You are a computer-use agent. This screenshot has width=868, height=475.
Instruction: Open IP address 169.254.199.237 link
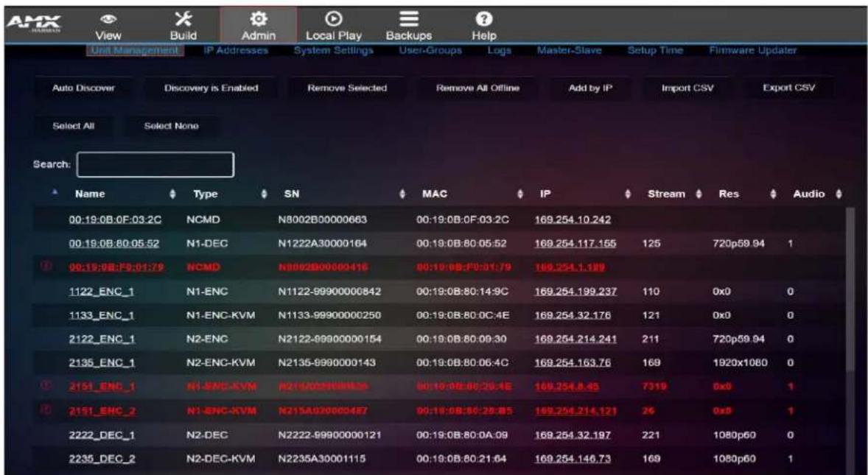575,291
